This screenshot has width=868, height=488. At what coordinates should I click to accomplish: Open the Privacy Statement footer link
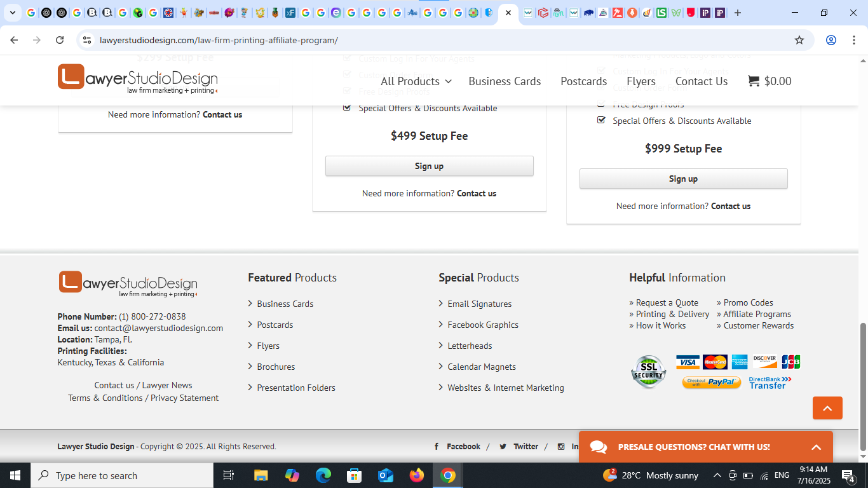click(x=184, y=398)
